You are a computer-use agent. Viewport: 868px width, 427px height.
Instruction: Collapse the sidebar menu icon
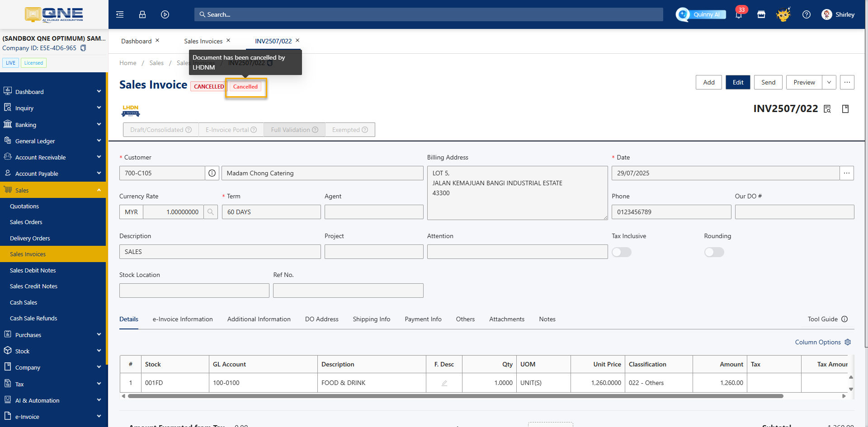120,14
